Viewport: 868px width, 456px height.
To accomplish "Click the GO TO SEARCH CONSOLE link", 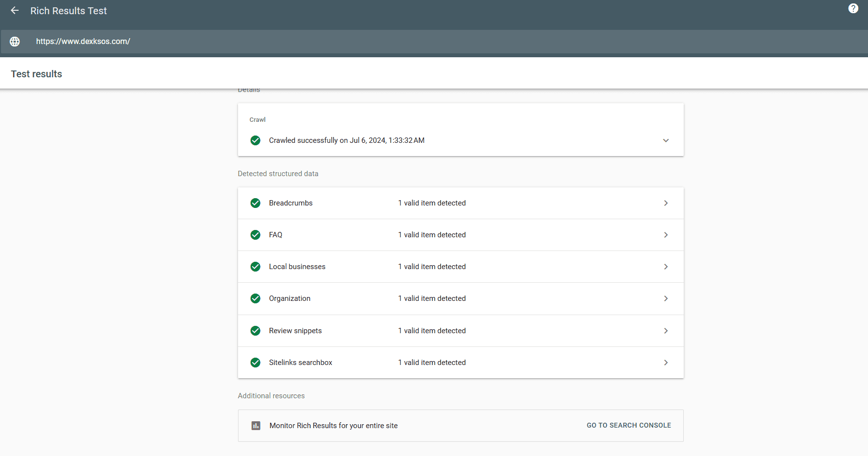I will (x=629, y=425).
